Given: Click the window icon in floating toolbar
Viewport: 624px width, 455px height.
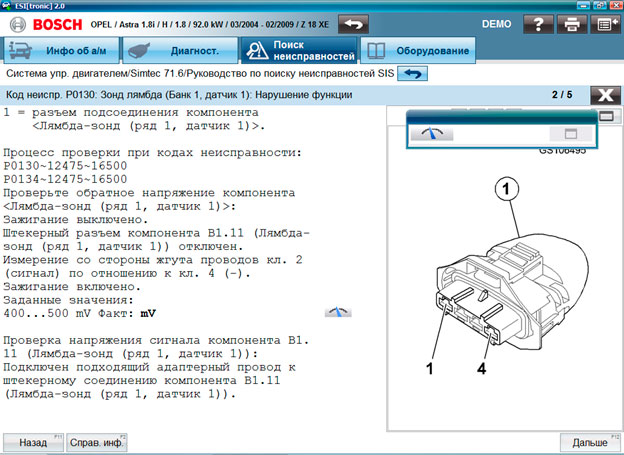Looking at the screenshot, I should click(571, 132).
